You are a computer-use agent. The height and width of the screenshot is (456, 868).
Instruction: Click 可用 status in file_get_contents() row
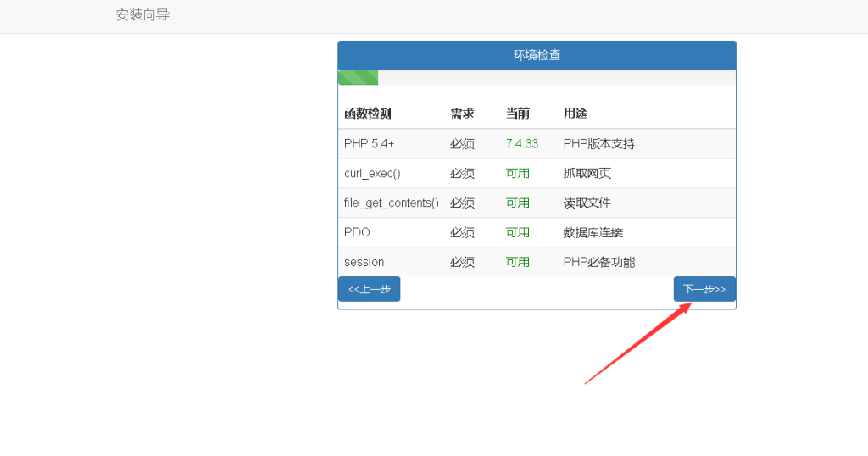(518, 203)
